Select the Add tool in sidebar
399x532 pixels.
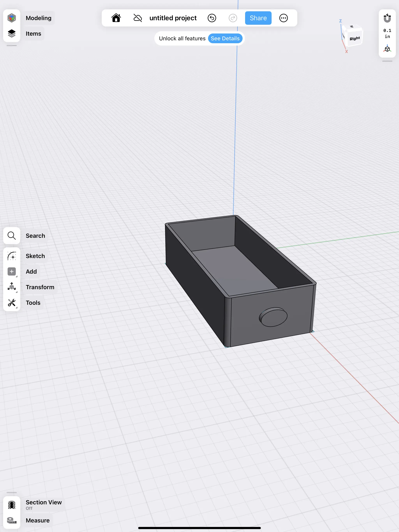(11, 271)
